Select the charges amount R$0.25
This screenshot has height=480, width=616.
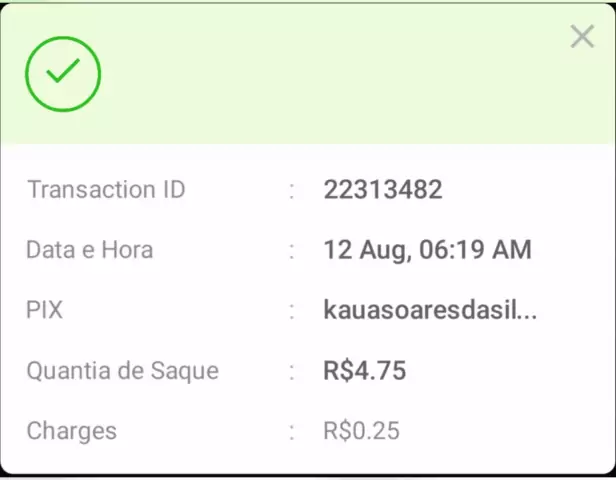[x=361, y=431]
